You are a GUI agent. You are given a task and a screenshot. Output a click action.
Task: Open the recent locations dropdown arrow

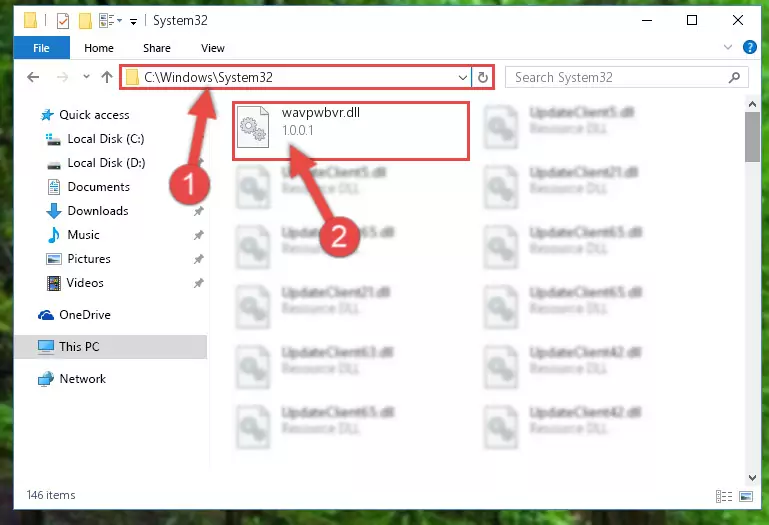coord(86,77)
